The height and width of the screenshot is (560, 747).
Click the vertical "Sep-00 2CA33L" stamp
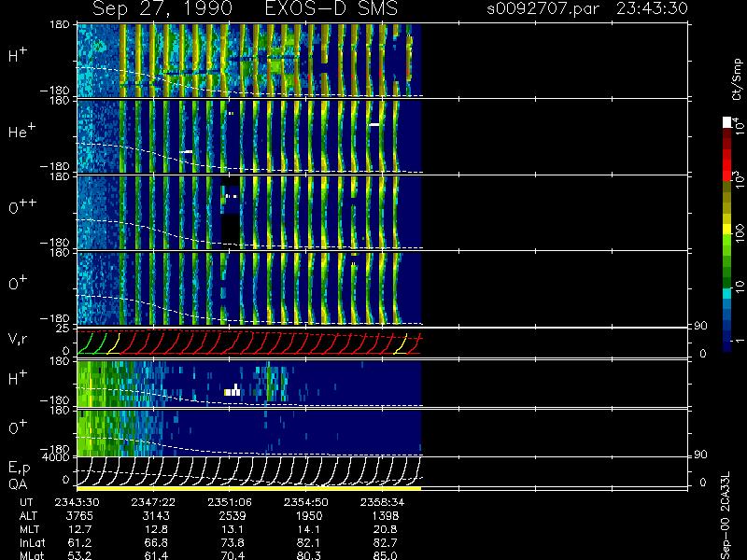726,516
